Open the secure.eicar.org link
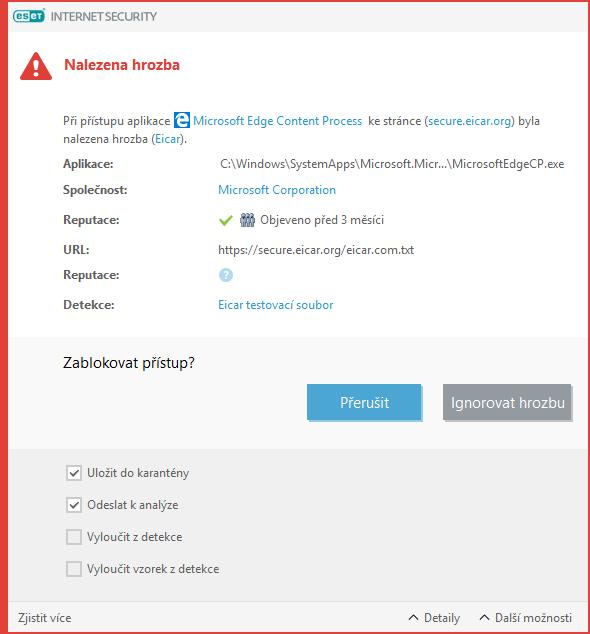The height and width of the screenshot is (634, 590). click(x=471, y=121)
